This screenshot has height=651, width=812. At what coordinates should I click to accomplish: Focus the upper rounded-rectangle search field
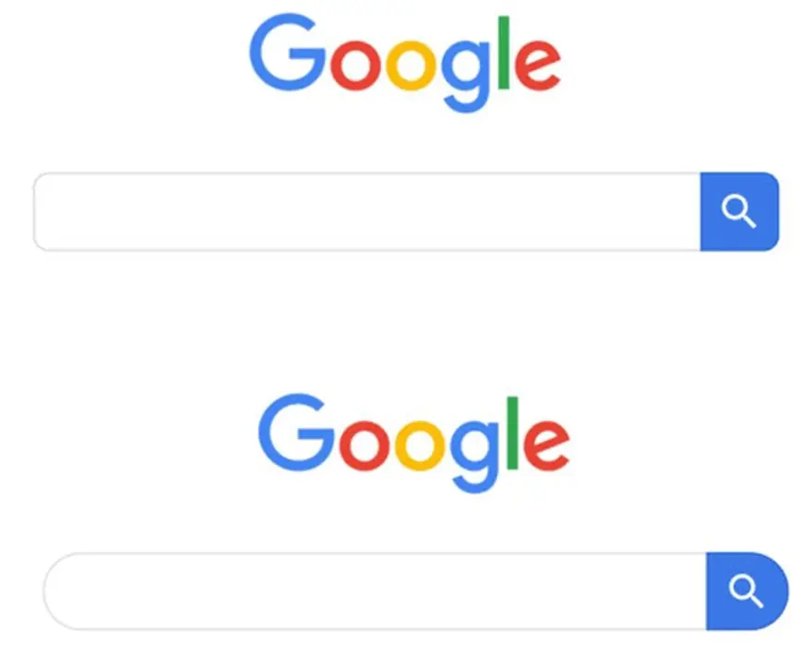[367, 212]
